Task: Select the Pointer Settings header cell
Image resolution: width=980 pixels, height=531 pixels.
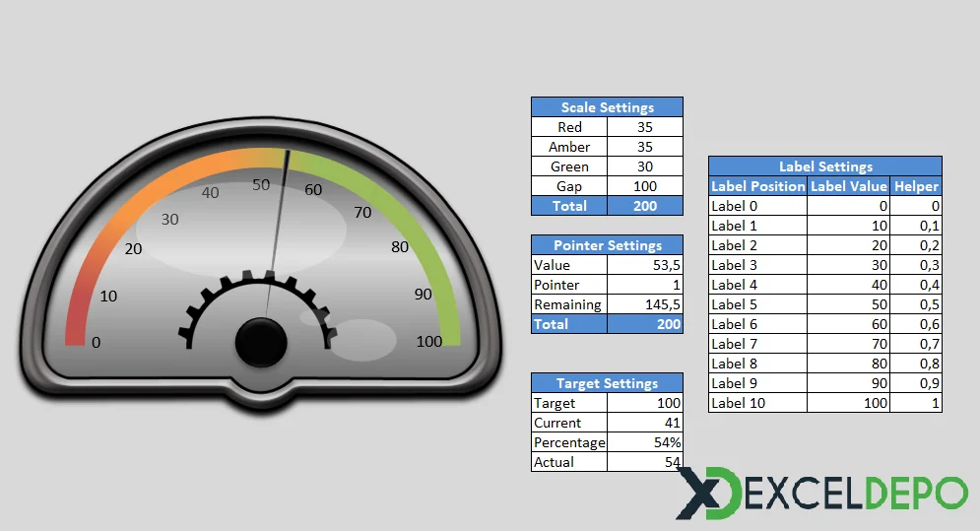Action: 607,245
